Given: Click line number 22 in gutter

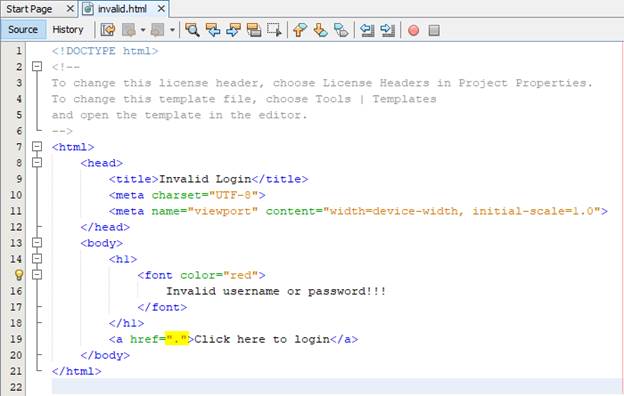Looking at the screenshot, I should click(x=16, y=387).
